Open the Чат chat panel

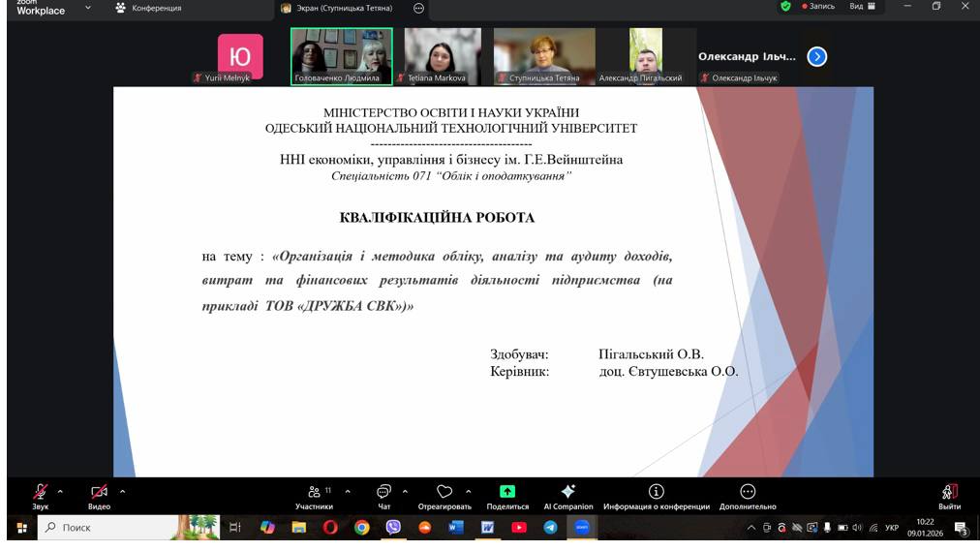[384, 496]
